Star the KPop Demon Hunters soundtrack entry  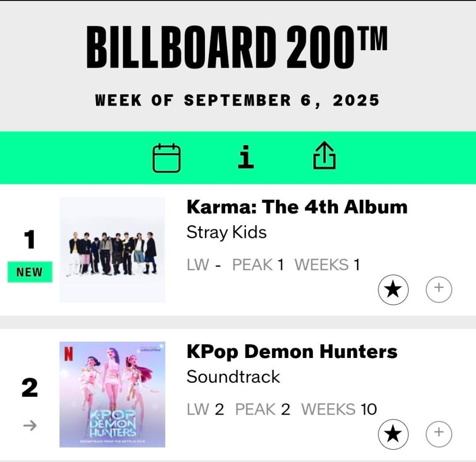coord(393,434)
